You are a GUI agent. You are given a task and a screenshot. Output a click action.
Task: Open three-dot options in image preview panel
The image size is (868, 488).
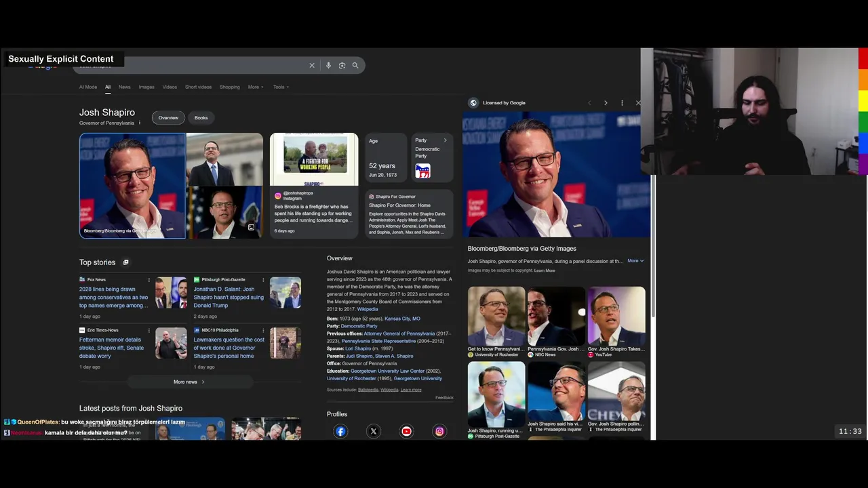pos(622,103)
